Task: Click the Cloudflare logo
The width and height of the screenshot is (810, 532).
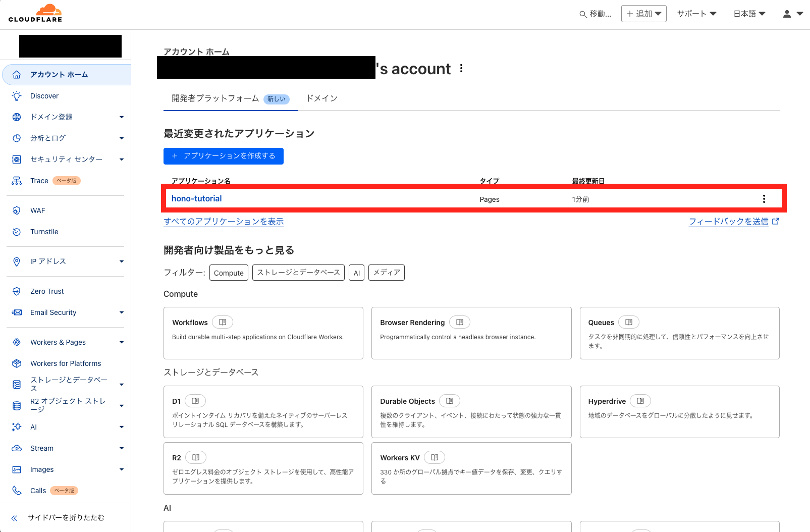Action: (35, 13)
